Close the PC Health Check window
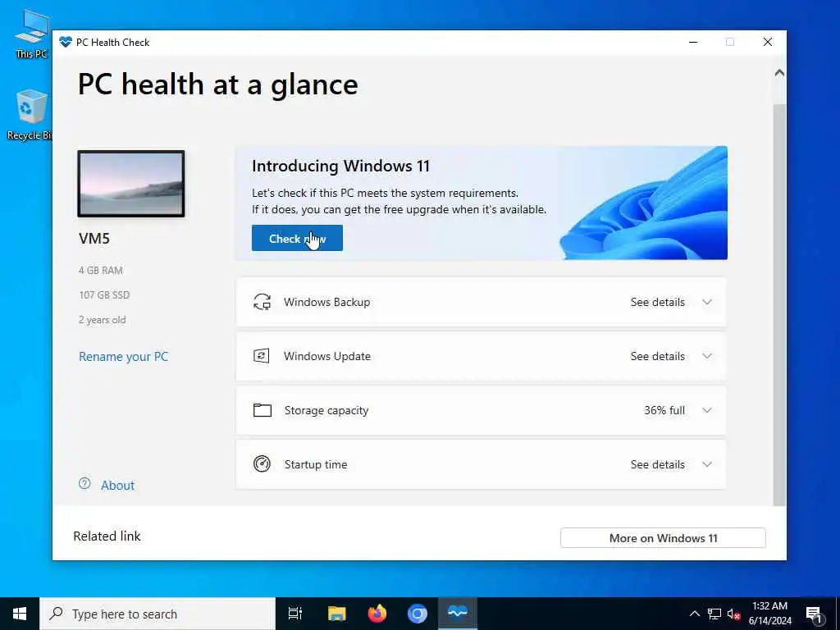The image size is (840, 630). click(768, 43)
